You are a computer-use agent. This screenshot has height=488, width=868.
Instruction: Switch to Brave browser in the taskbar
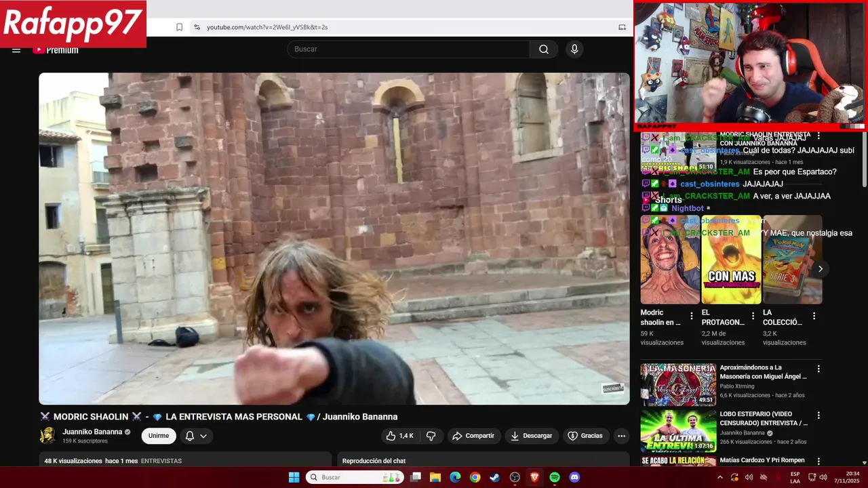coord(534,477)
